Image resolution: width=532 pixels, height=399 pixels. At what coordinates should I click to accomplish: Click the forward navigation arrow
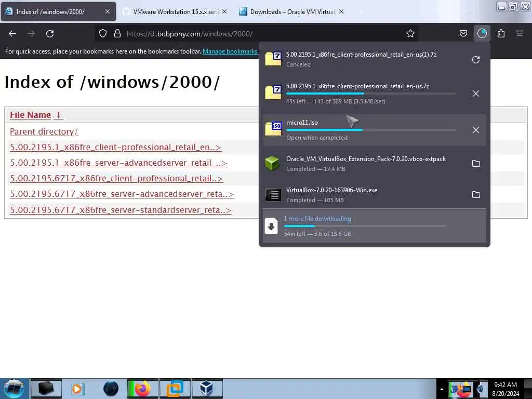click(x=31, y=34)
